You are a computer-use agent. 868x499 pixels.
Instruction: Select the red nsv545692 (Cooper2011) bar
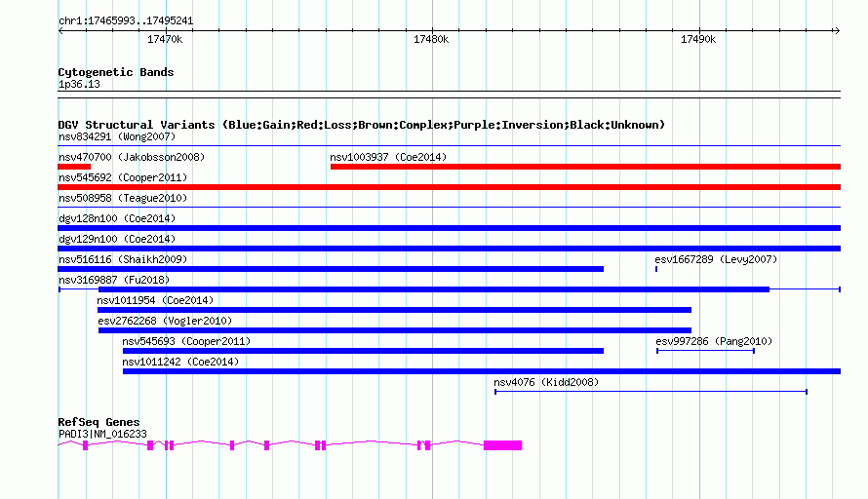click(450, 187)
